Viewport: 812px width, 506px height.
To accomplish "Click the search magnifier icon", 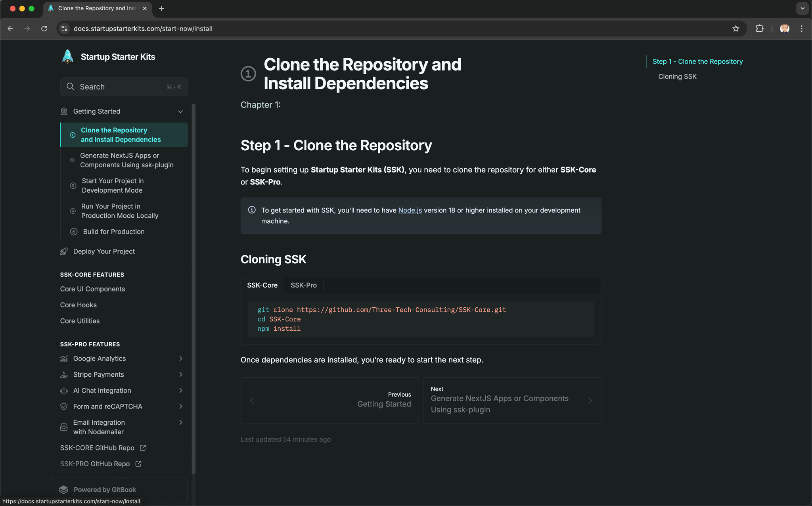I will click(x=70, y=86).
